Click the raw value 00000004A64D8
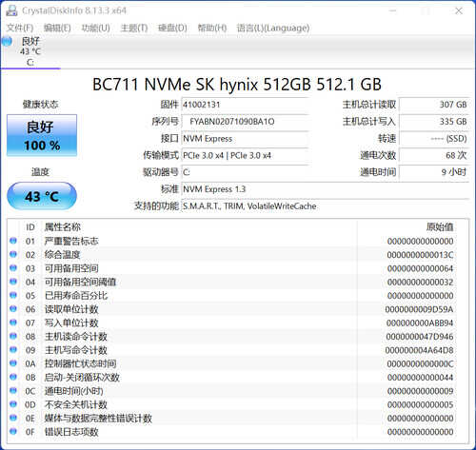 (419, 350)
